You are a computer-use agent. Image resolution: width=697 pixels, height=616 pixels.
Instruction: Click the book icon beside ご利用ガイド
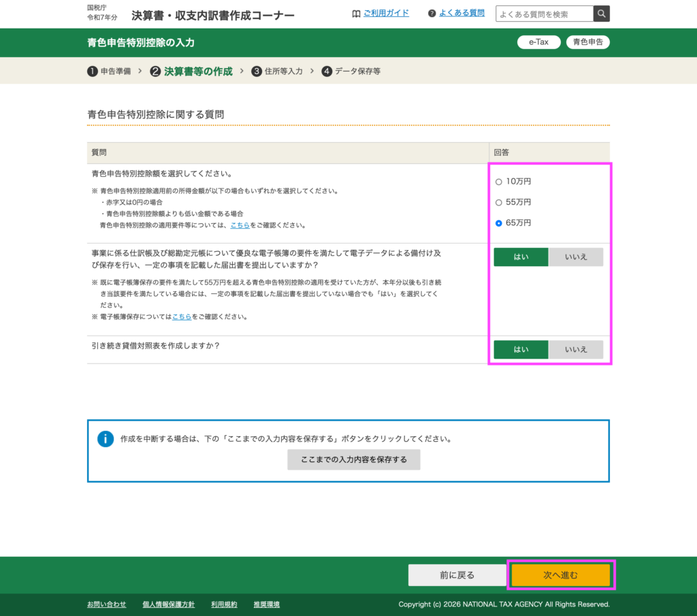pos(356,13)
